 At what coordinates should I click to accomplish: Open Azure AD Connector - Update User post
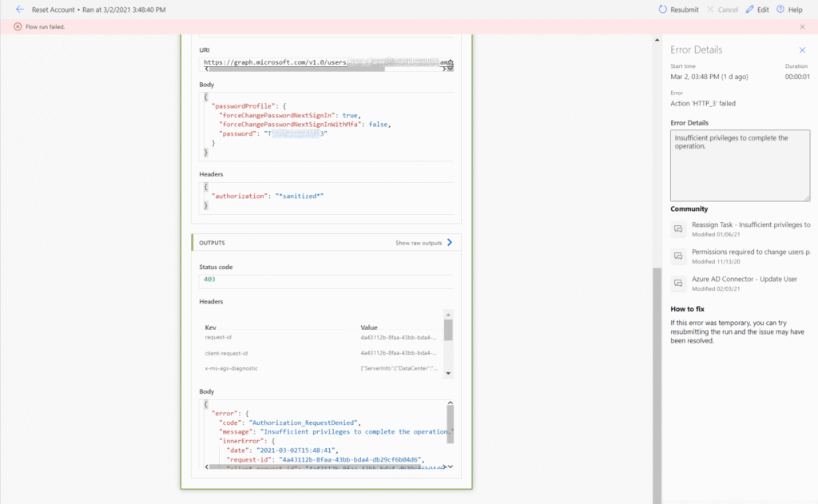click(x=745, y=279)
